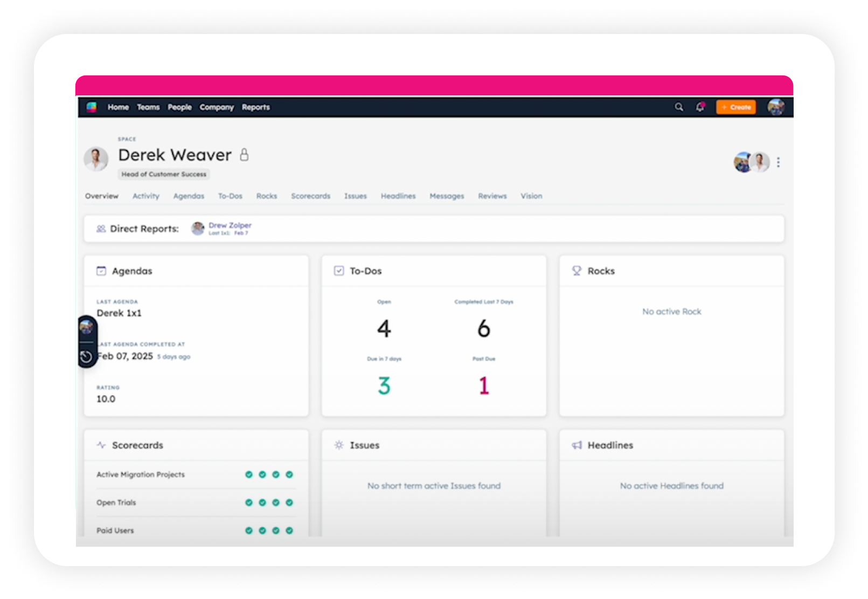Click the Headlines megaphone icon
868x599 pixels.
pos(577,445)
